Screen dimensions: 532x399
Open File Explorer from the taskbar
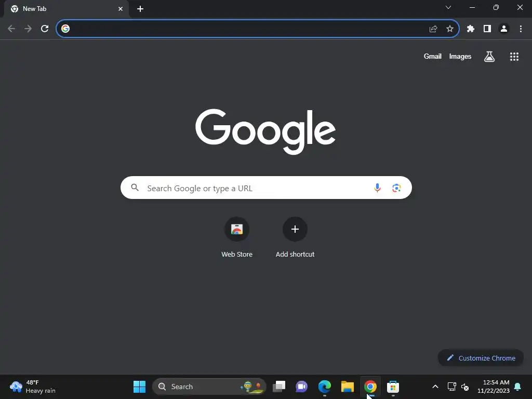tap(347, 387)
